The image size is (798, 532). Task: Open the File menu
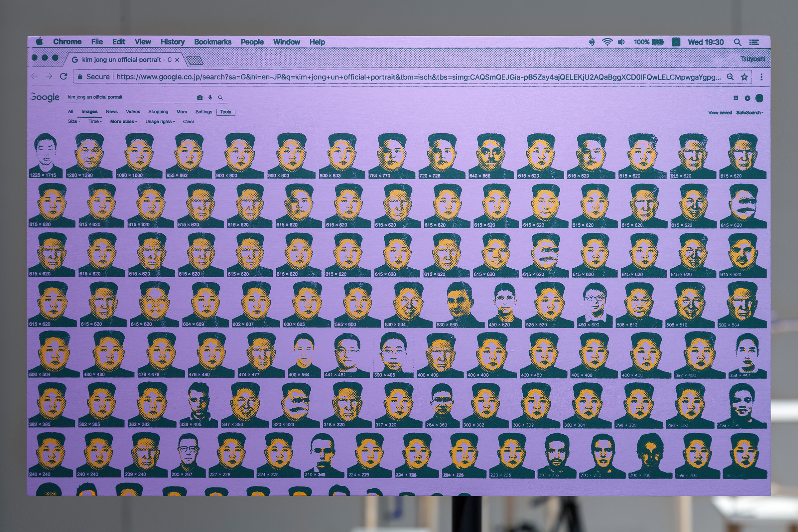97,42
